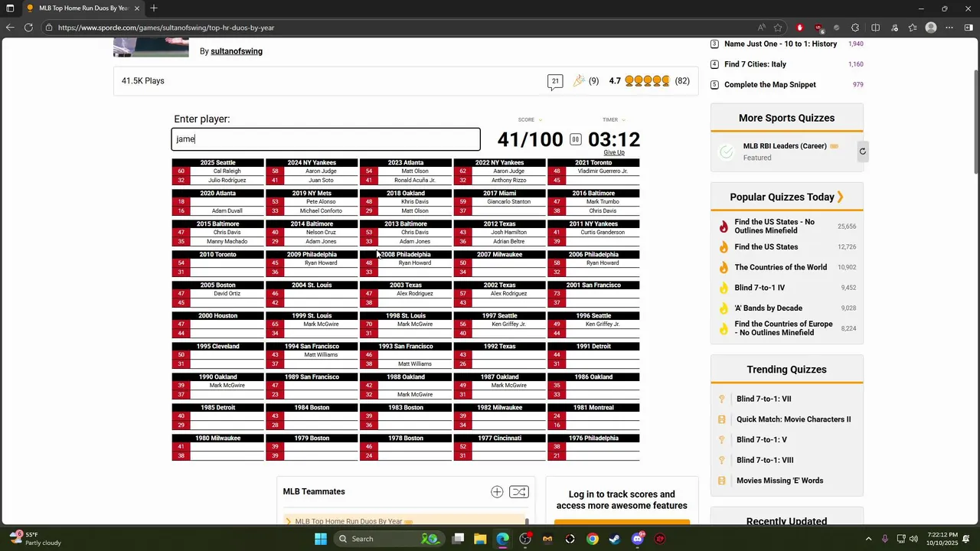The height and width of the screenshot is (551, 980).
Task: Refresh the More Sports Quizzes featured quiz
Action: pos(862,152)
